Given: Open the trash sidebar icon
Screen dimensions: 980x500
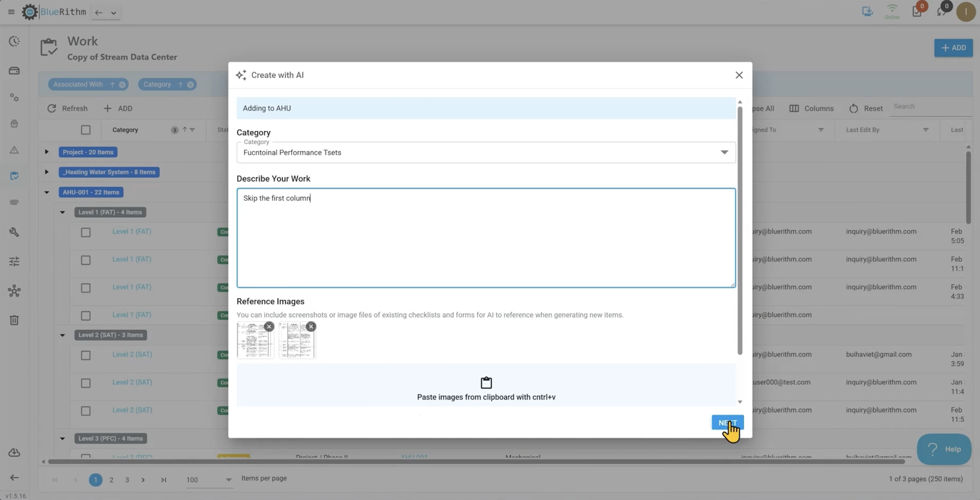Looking at the screenshot, I should (x=14, y=320).
